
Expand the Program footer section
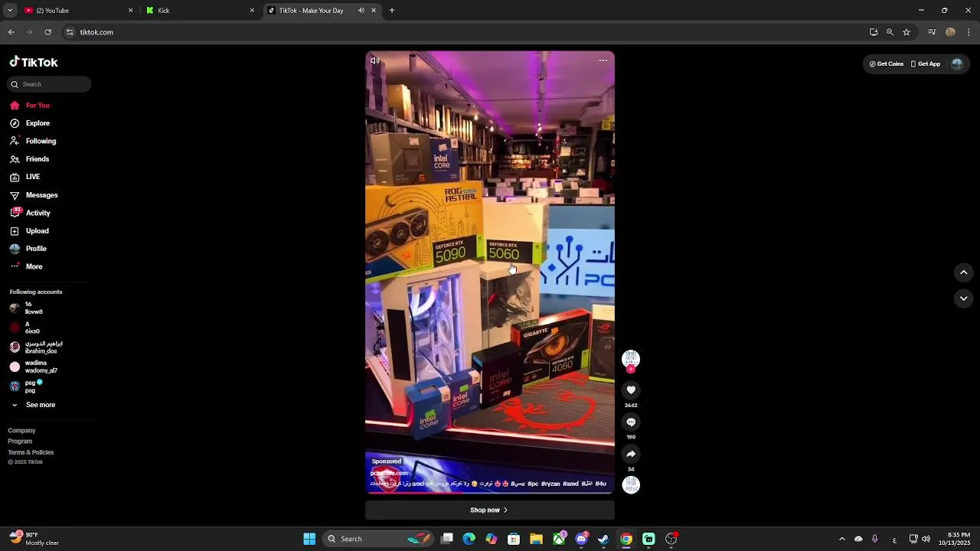[x=20, y=442]
